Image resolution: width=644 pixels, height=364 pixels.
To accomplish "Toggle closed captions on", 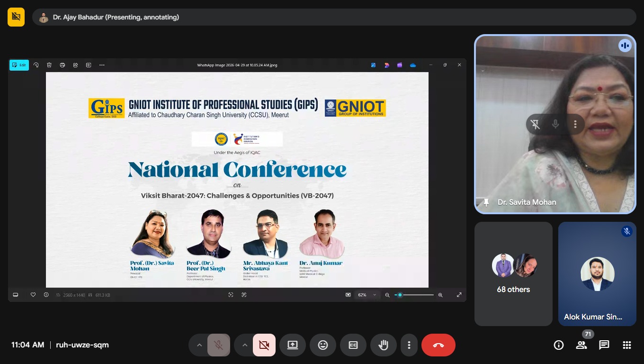I will tap(353, 345).
